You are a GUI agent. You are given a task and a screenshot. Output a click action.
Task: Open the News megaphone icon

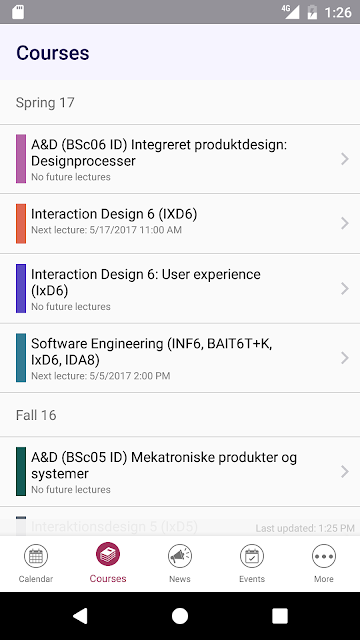pos(180,556)
